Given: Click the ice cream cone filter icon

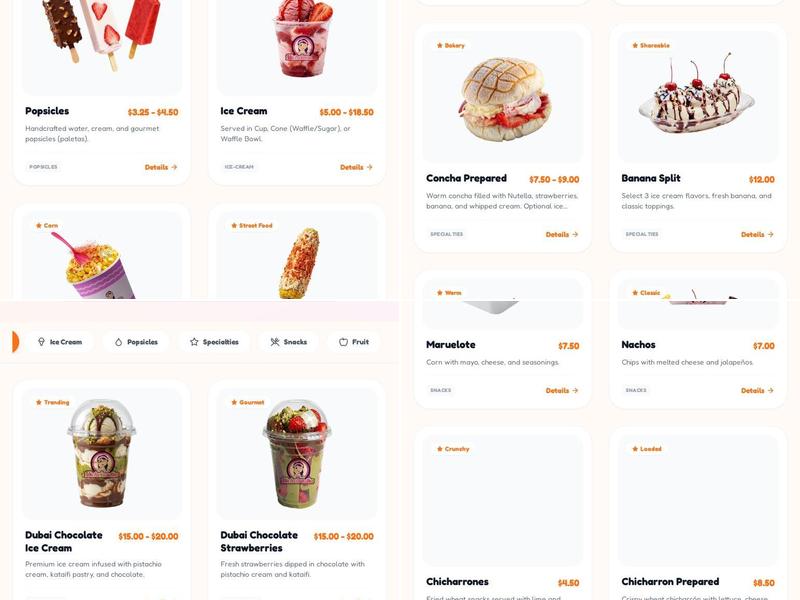Looking at the screenshot, I should click(x=41, y=342).
